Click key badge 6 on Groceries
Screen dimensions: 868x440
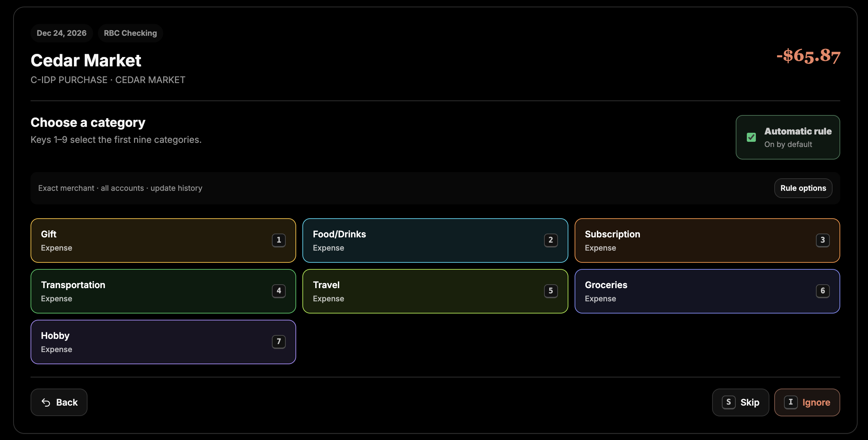823,291
